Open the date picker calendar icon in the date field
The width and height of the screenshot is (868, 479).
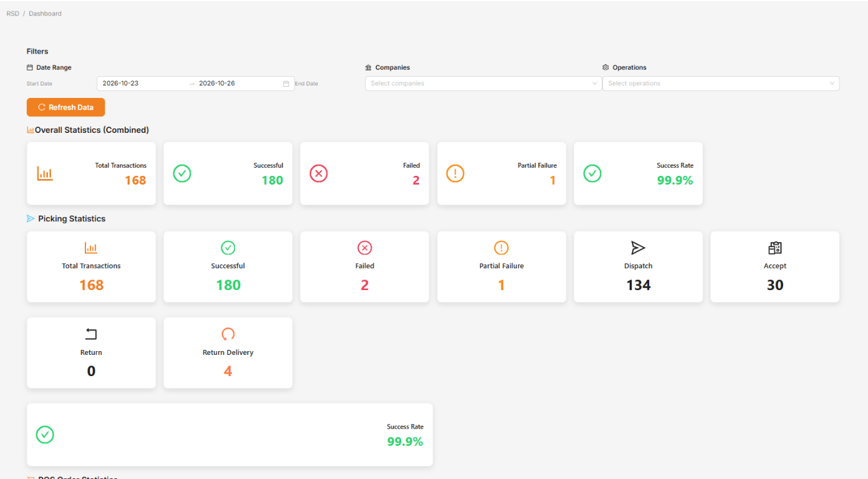click(x=286, y=84)
